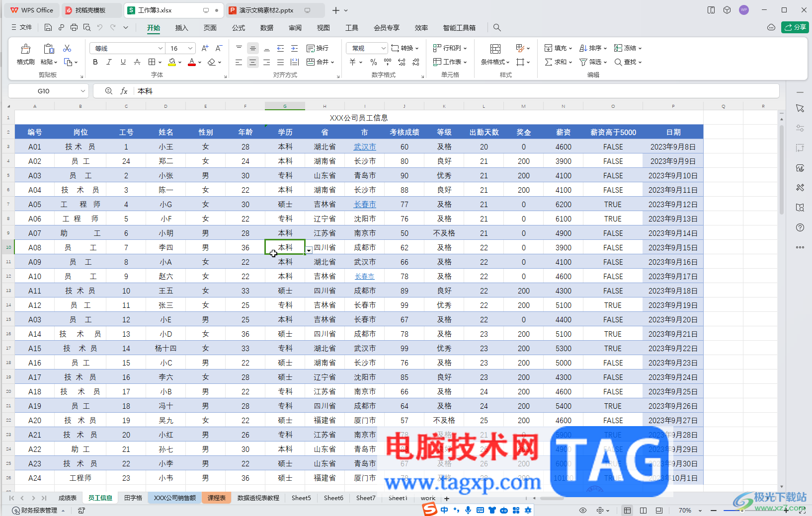The height and width of the screenshot is (516, 812).
Task: Click the decrease indent icon
Action: click(281, 48)
